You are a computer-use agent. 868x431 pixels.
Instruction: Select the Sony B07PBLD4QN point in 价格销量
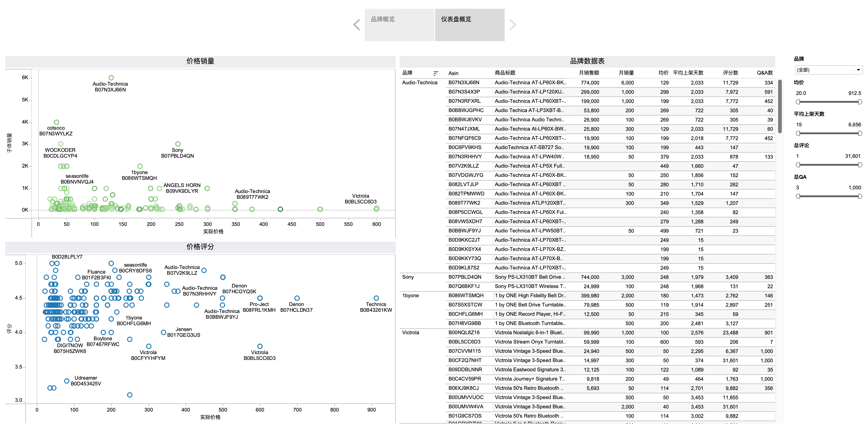(x=178, y=144)
